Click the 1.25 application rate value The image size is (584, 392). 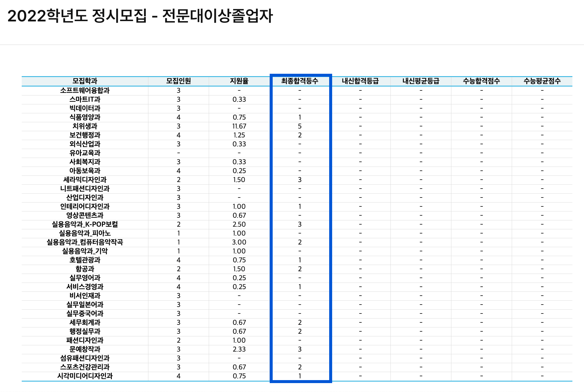239,135
